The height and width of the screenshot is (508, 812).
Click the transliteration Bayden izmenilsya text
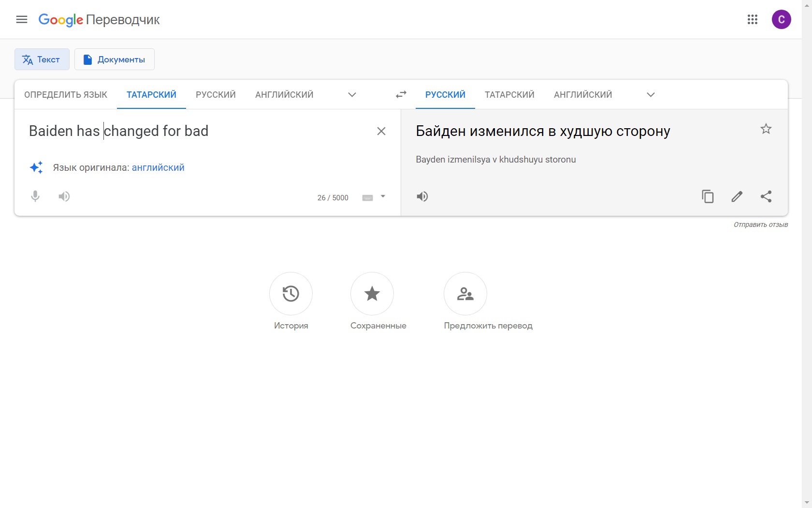click(496, 160)
